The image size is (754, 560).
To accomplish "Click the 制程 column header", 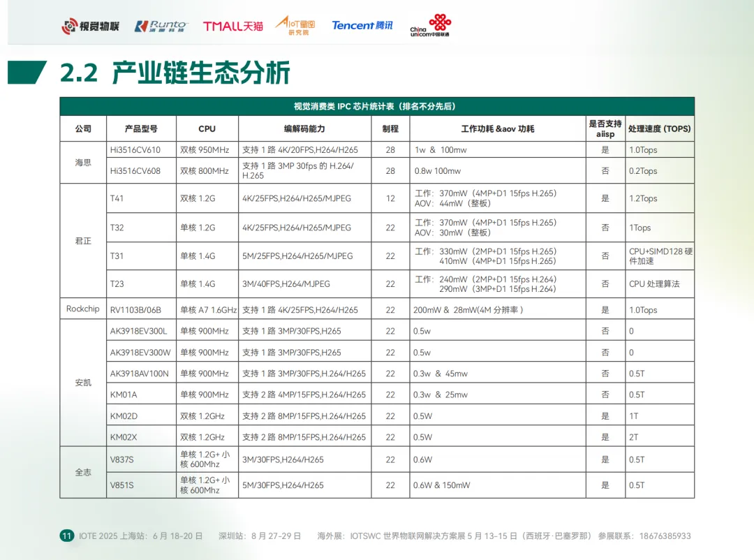I will pos(390,129).
